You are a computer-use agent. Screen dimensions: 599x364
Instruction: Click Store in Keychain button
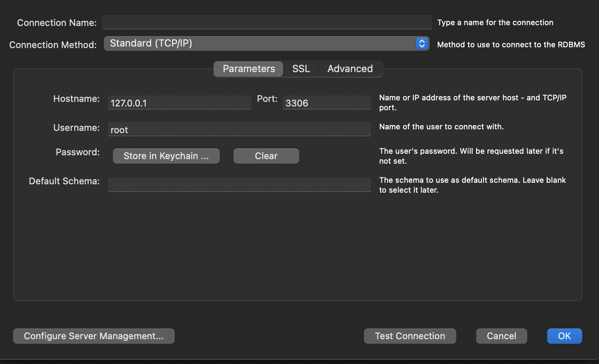[166, 156]
